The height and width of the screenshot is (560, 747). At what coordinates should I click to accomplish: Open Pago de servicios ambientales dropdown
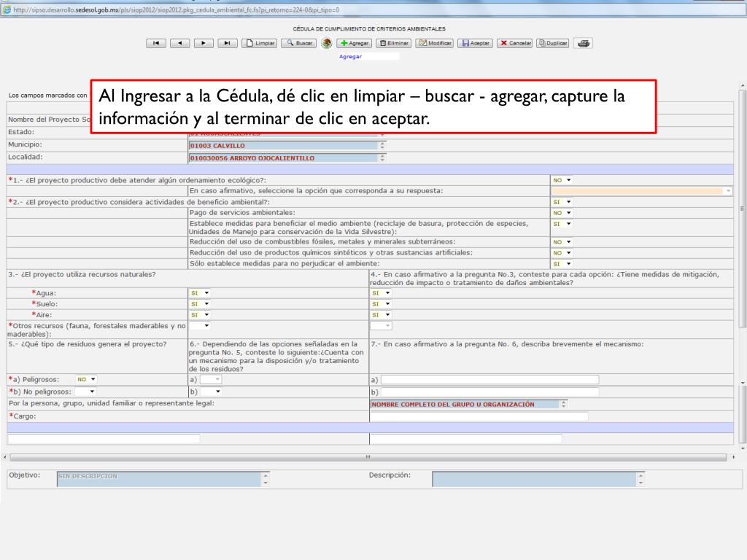point(562,213)
